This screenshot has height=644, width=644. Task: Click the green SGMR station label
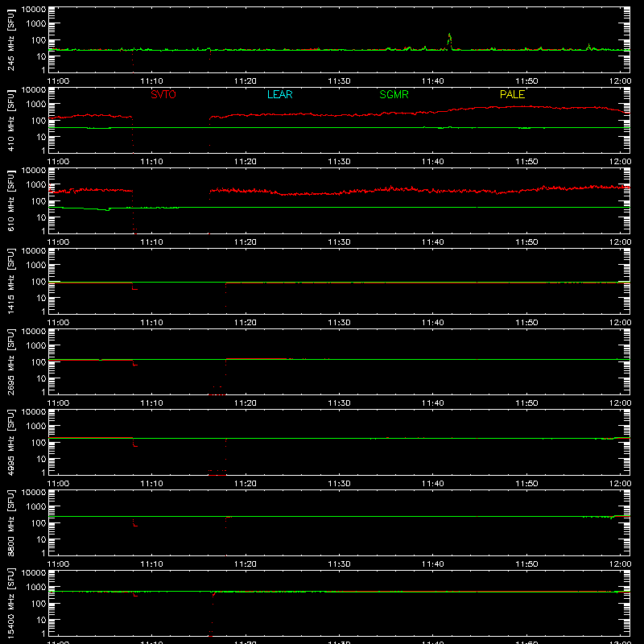(394, 94)
